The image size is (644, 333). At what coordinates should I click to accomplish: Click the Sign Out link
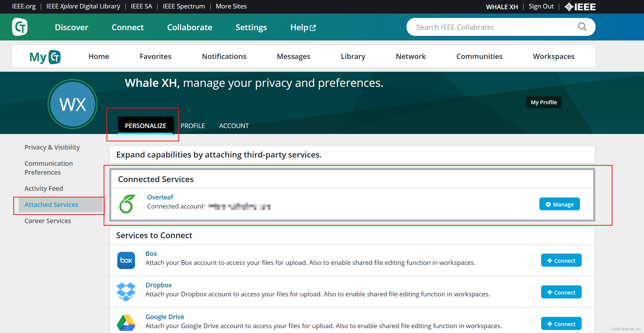click(541, 6)
